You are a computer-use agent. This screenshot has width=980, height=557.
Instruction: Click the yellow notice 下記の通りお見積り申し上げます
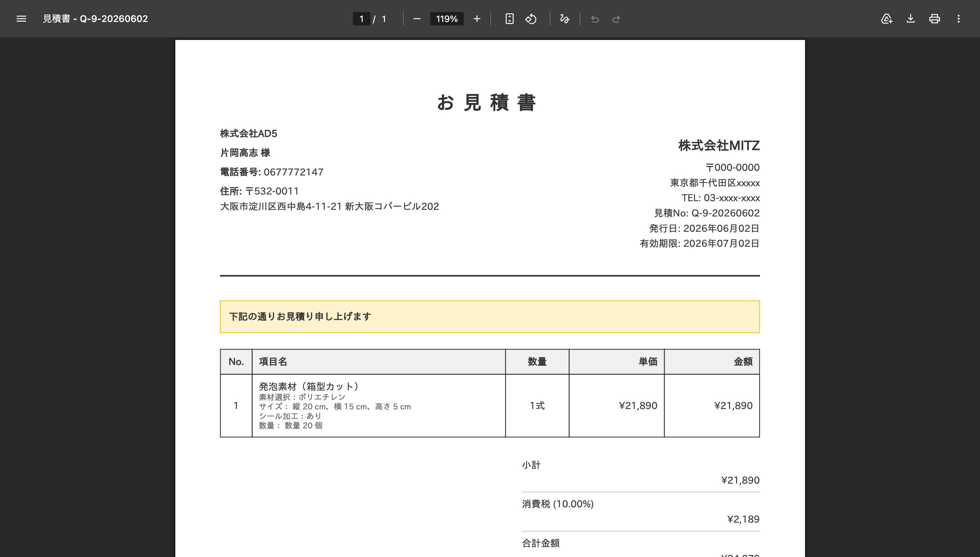pyautogui.click(x=490, y=316)
